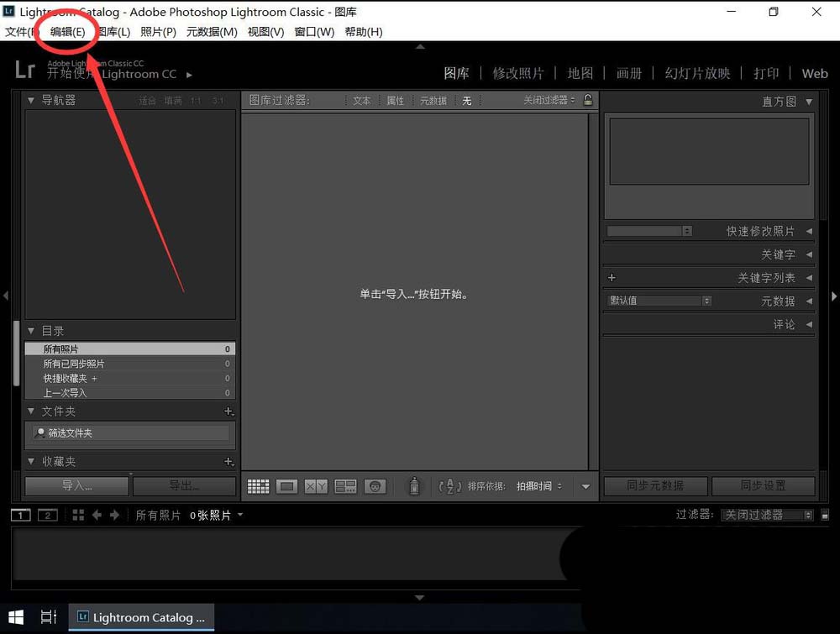Image resolution: width=840 pixels, height=634 pixels.
Task: Click the 同步设置 button
Action: point(763,485)
